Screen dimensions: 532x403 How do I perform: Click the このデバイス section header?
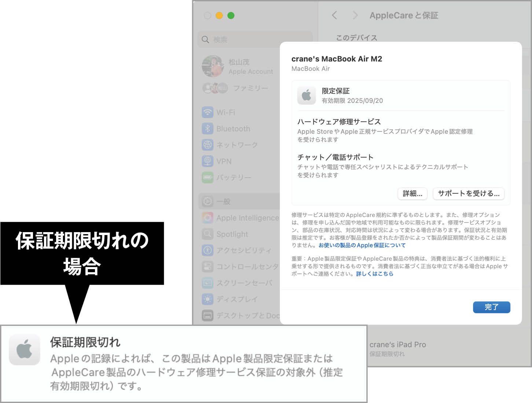coord(356,38)
